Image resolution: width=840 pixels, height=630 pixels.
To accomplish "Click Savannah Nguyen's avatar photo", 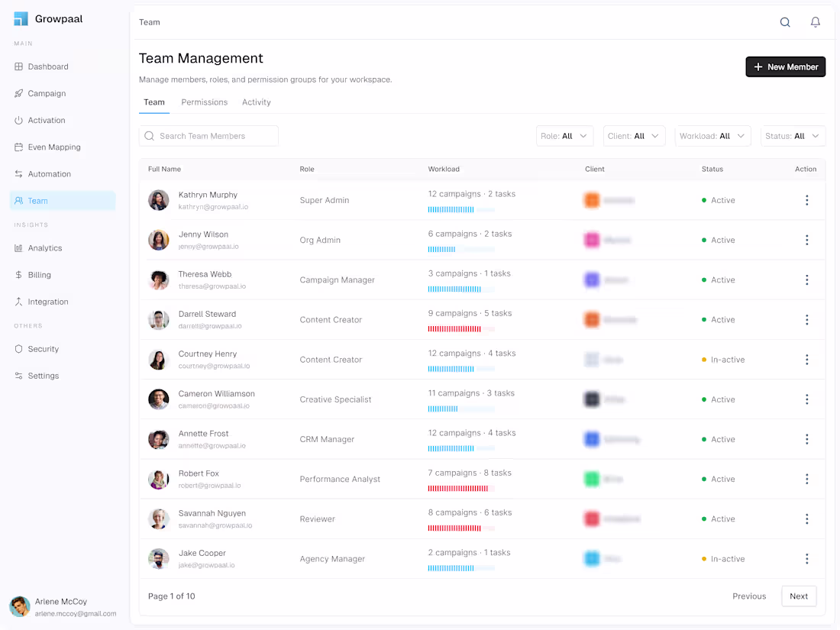I will pyautogui.click(x=159, y=519).
